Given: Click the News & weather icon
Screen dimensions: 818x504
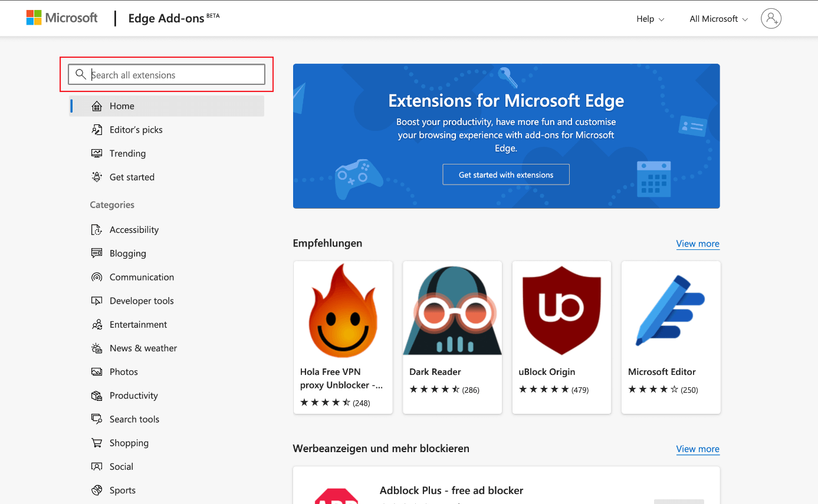Looking at the screenshot, I should (x=97, y=348).
